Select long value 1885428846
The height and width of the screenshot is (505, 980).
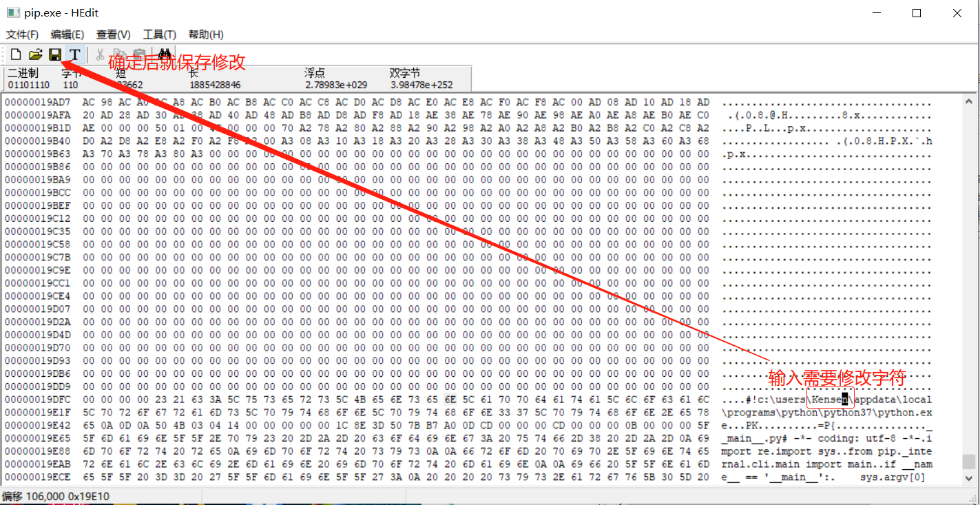click(x=215, y=85)
